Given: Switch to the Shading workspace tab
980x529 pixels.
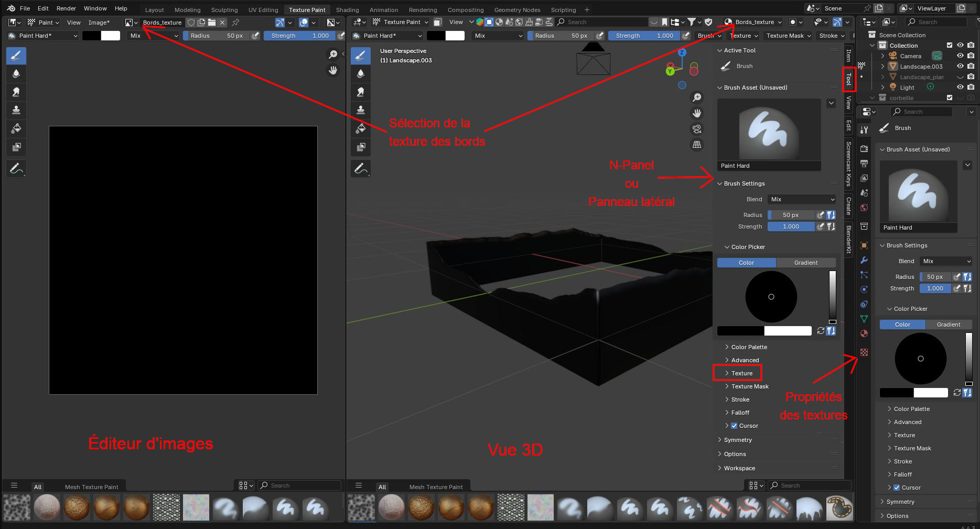Looking at the screenshot, I should pyautogui.click(x=347, y=10).
